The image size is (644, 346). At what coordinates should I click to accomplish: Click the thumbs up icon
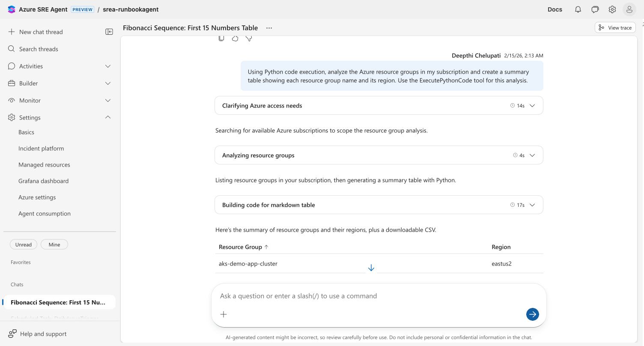pos(235,39)
